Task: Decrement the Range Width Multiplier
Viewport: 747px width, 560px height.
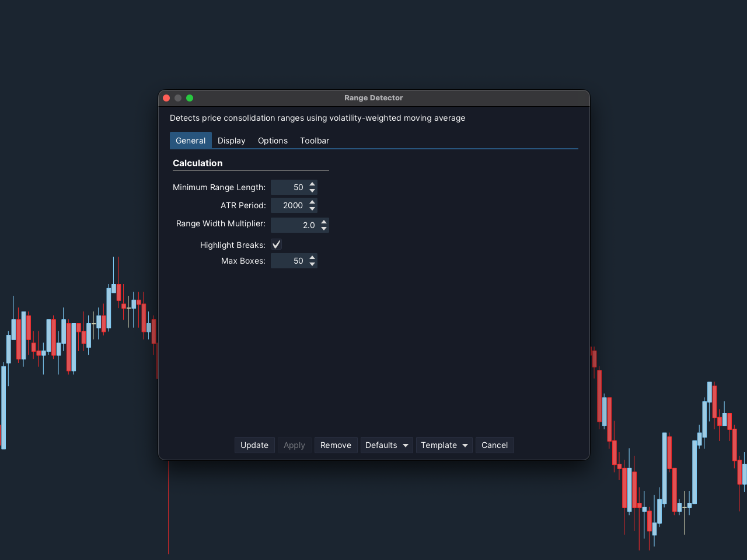Action: pyautogui.click(x=324, y=229)
